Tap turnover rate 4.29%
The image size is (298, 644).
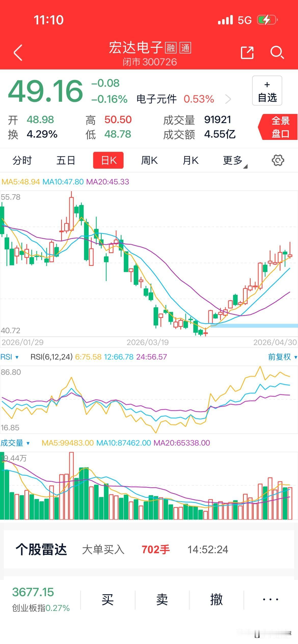tap(42, 134)
